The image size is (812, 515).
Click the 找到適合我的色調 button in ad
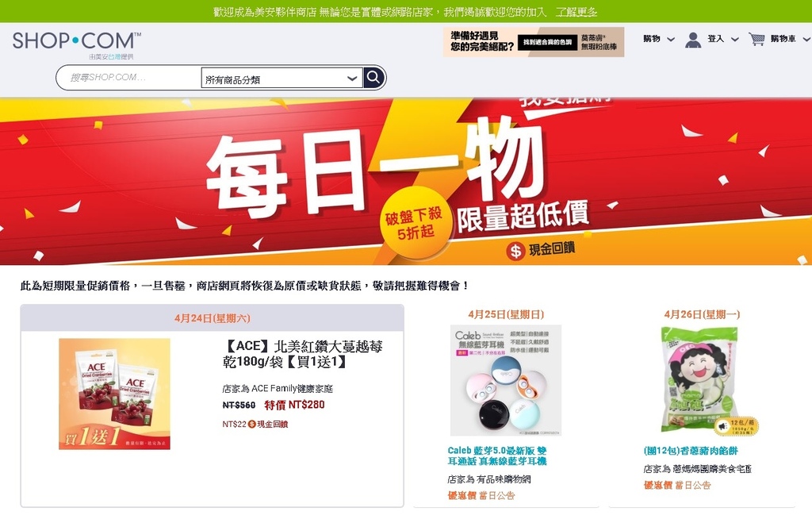coord(547,42)
